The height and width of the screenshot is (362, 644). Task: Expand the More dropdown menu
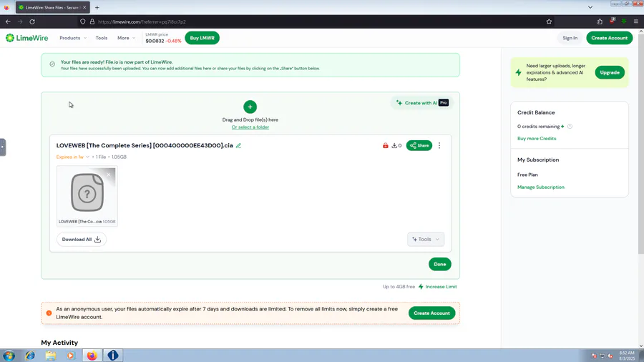coord(126,38)
